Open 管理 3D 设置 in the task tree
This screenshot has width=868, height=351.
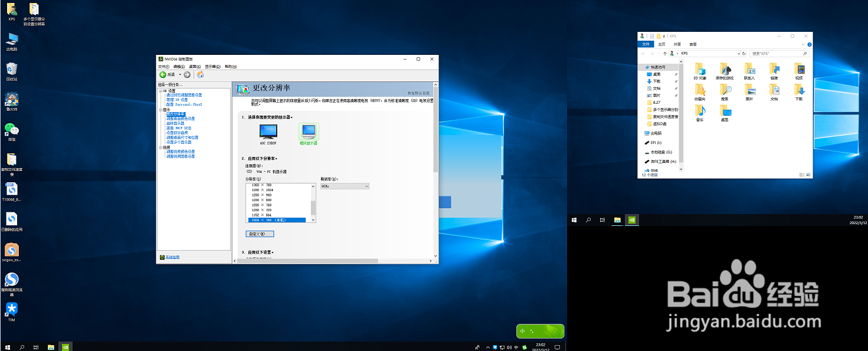(x=177, y=100)
